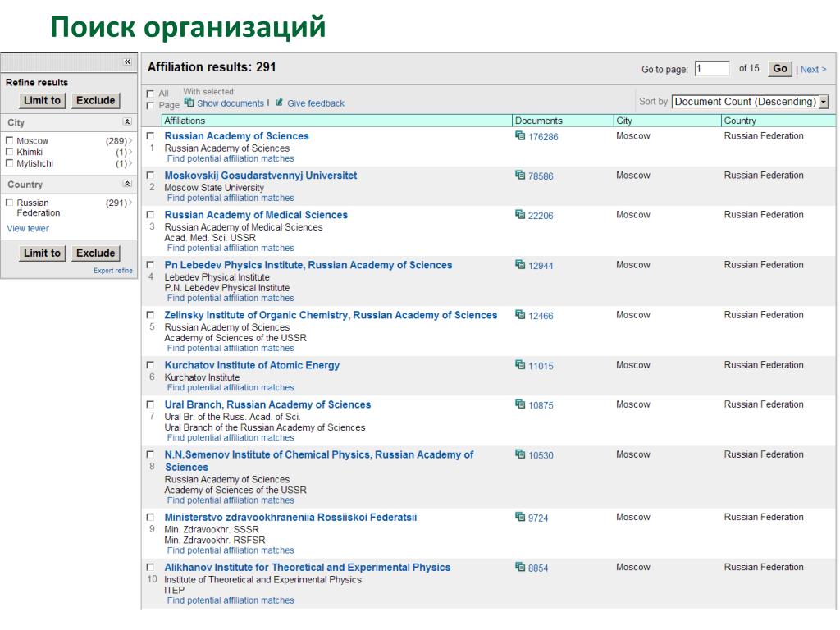This screenshot has height=630, width=840.
Task: Open Ural Branch, Russian Academy of Sciences link
Action: pos(268,404)
